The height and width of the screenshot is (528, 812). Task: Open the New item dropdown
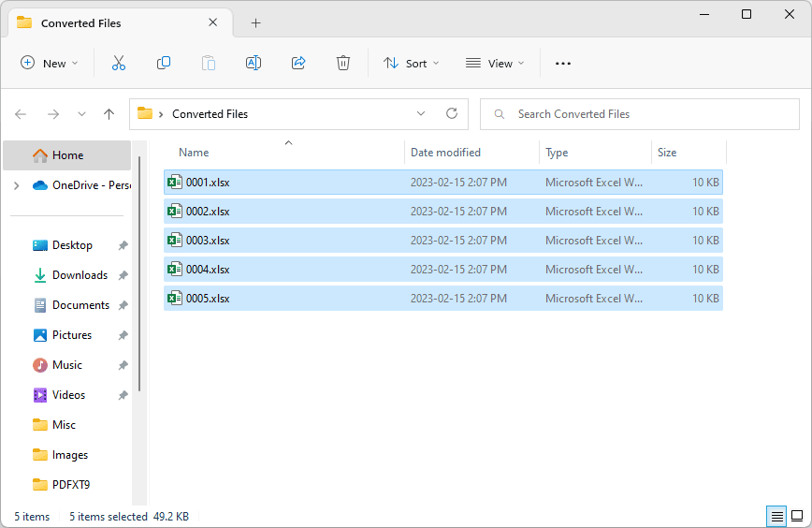click(x=50, y=64)
